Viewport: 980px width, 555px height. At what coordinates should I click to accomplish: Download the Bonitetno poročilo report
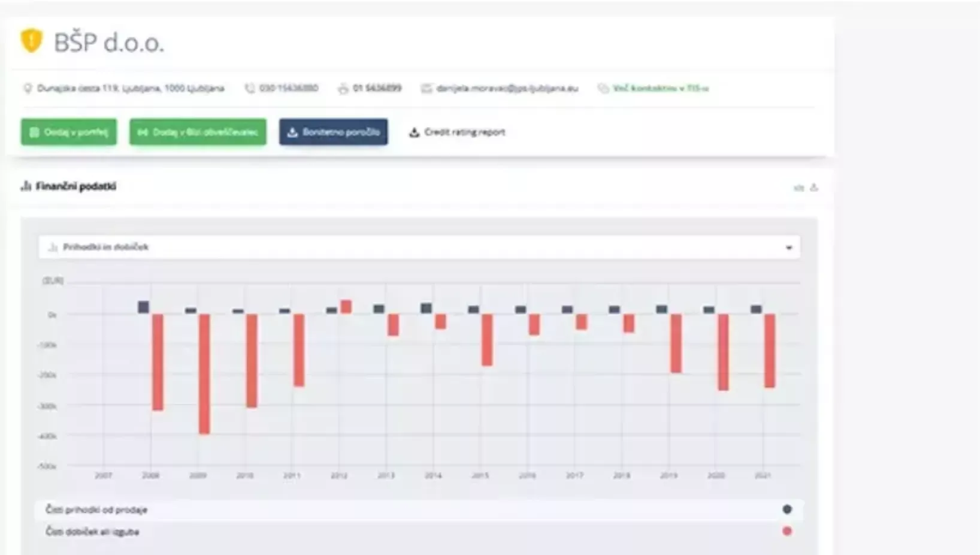(333, 132)
